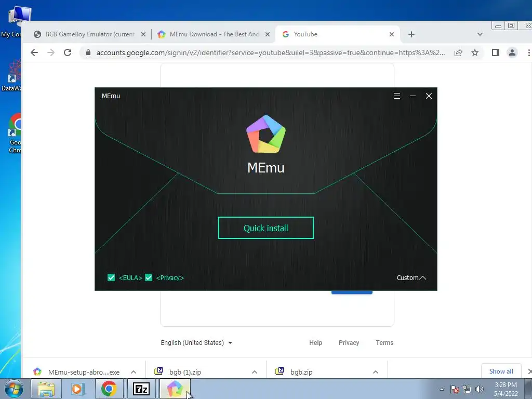Click the site lock icon
This screenshot has width=532, height=399.
pos(88,52)
